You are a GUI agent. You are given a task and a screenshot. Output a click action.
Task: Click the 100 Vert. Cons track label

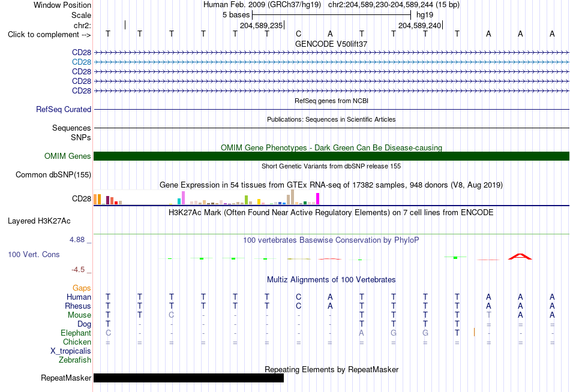point(34,254)
